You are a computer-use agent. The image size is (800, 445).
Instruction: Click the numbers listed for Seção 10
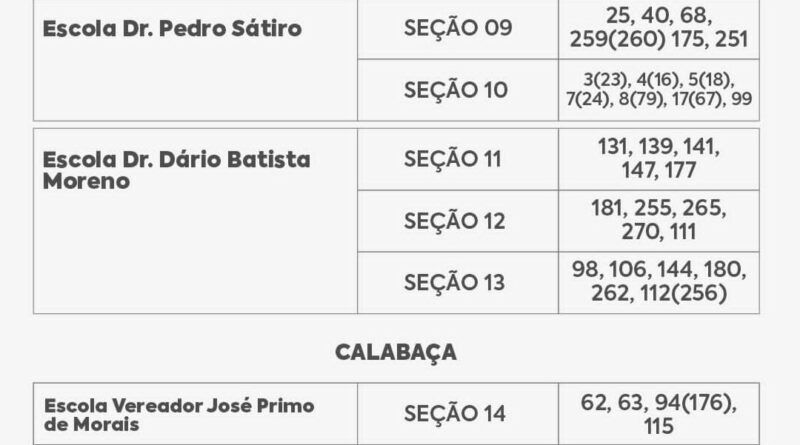tap(659, 90)
